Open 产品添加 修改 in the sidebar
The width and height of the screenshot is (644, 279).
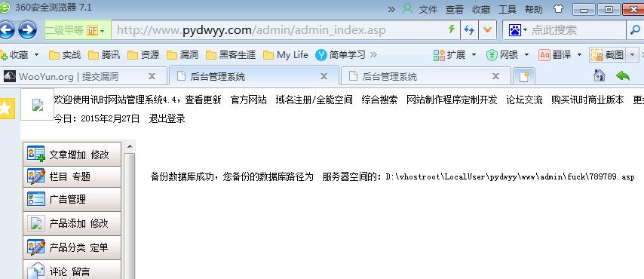coord(72,223)
